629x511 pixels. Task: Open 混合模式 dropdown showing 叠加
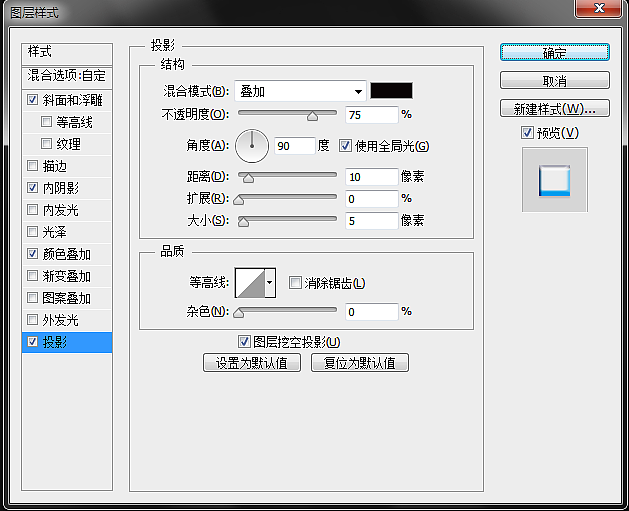pos(300,91)
